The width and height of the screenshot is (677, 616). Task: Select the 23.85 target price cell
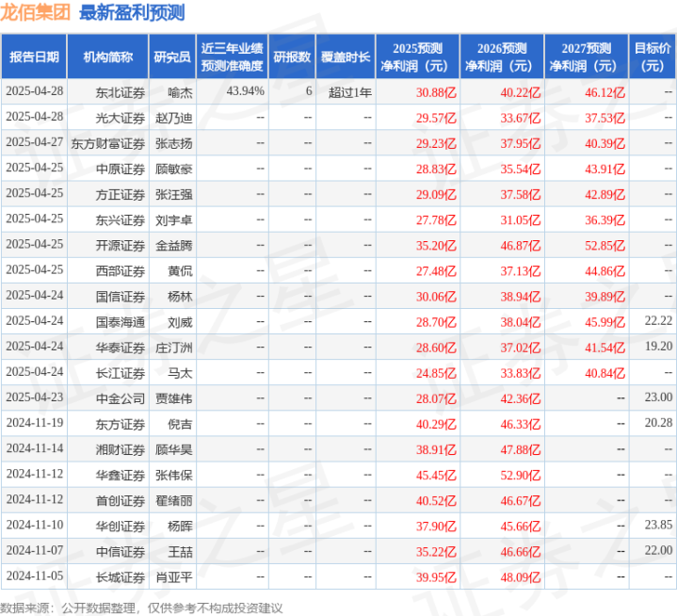(659, 525)
